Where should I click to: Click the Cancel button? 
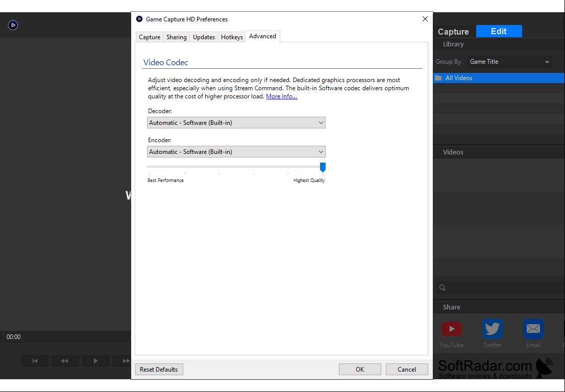(x=407, y=370)
